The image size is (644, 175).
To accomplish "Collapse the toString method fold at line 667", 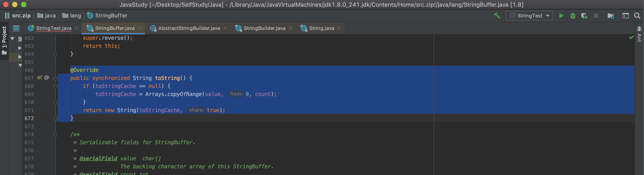I will coord(55,78).
